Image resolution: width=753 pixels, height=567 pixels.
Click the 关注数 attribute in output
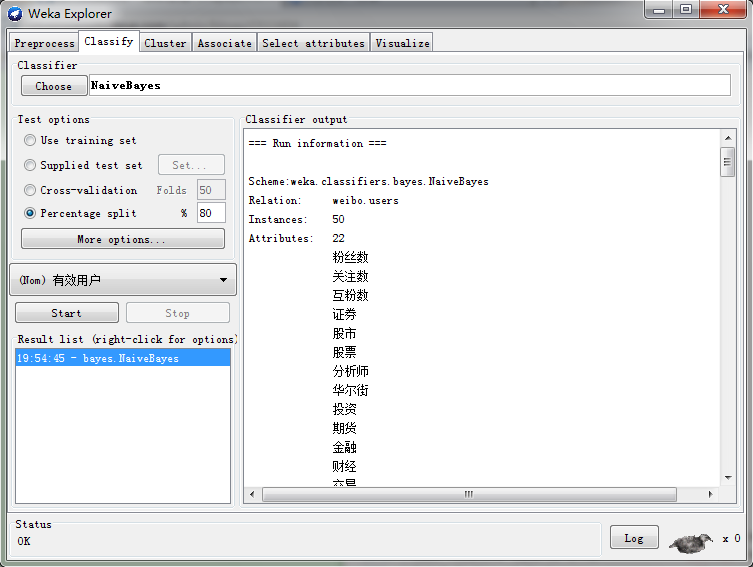(351, 276)
